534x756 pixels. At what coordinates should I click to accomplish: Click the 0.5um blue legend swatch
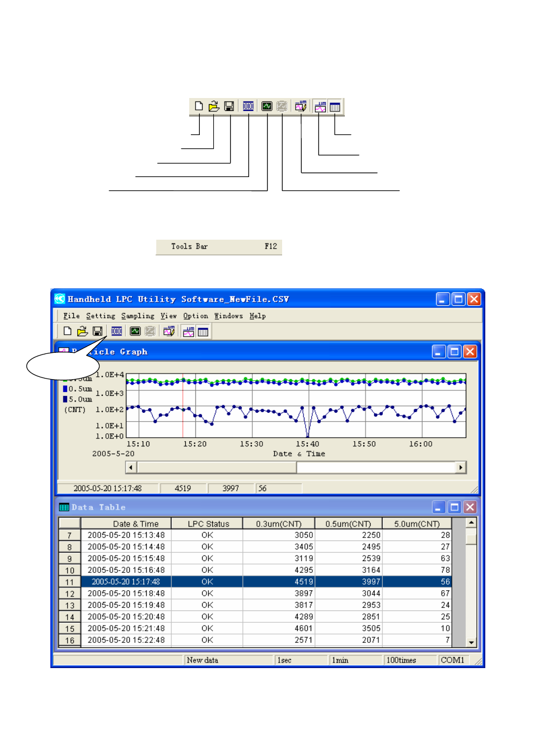(65, 389)
